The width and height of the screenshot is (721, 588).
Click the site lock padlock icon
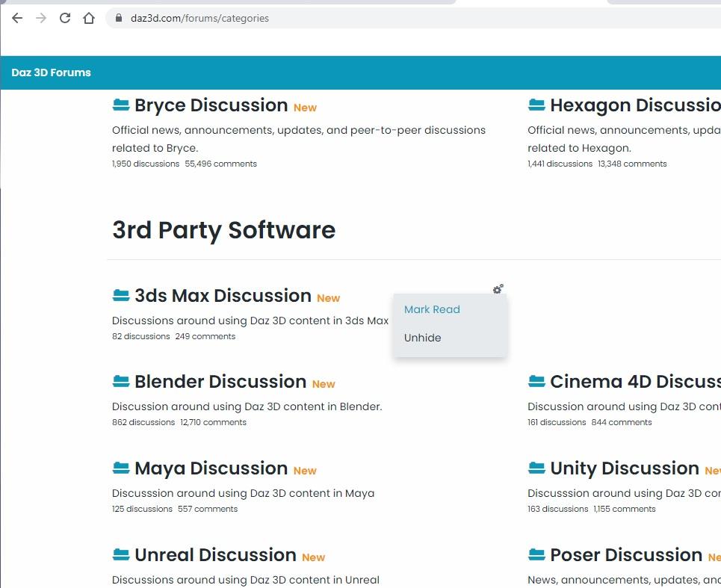click(119, 18)
